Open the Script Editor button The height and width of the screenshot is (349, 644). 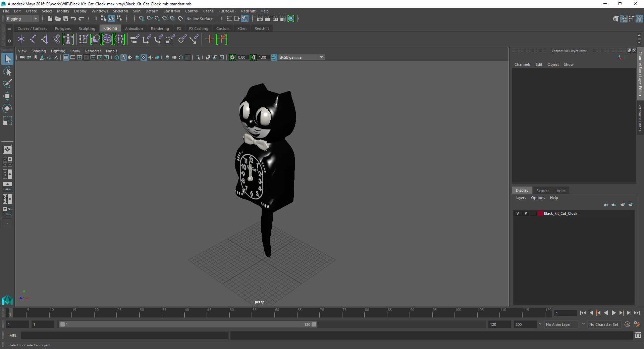click(x=638, y=335)
